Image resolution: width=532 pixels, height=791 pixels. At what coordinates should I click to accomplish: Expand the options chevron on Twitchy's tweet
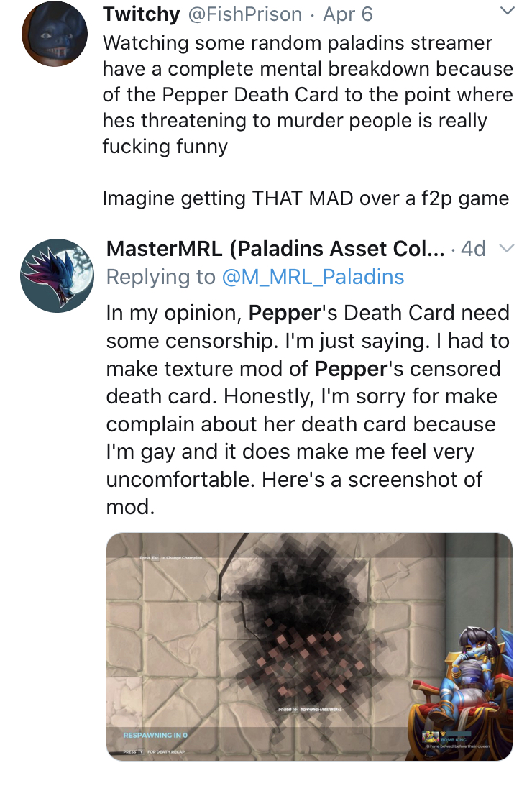[506, 10]
